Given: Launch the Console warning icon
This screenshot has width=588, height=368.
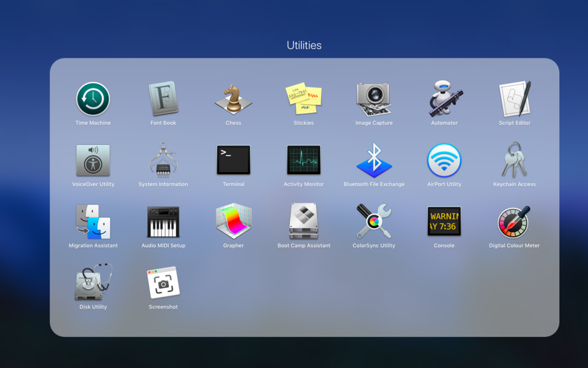Looking at the screenshot, I should (x=445, y=221).
